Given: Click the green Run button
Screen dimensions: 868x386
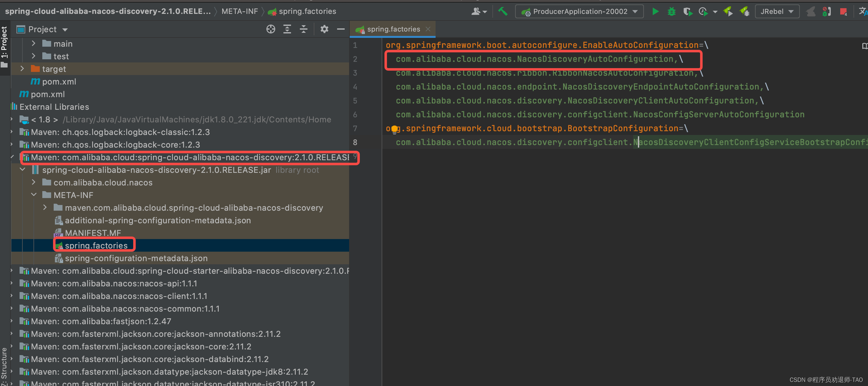Looking at the screenshot, I should tap(655, 12).
